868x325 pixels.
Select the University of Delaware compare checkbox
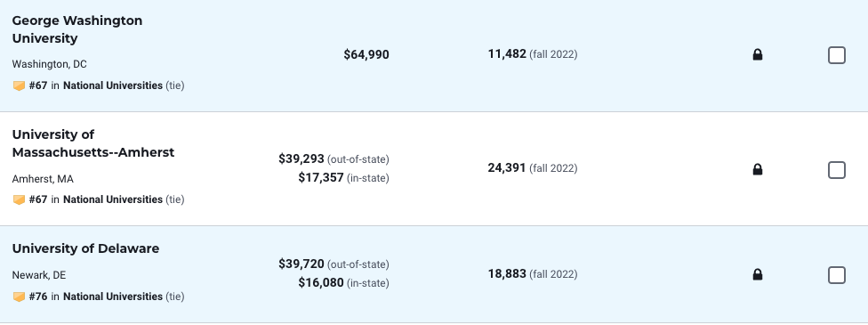point(837,274)
